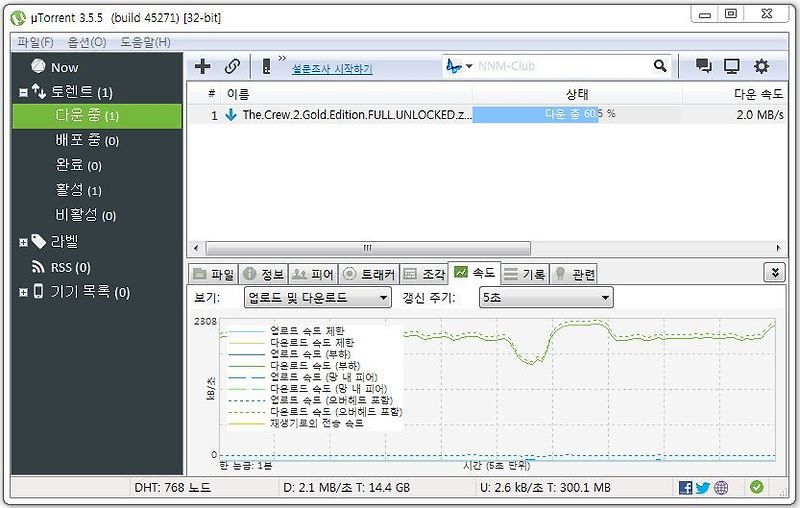This screenshot has height=508, width=800.
Task: Click the Twitter icon in status bar
Action: (703, 488)
